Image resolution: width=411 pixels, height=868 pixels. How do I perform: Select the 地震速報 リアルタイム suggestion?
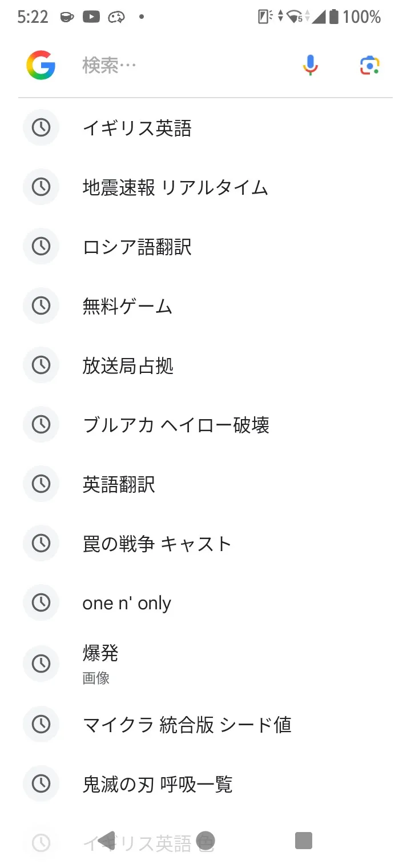[175, 187]
